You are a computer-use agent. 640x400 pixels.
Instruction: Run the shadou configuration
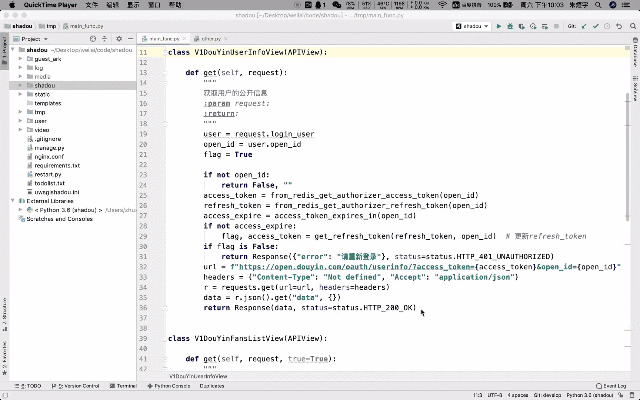click(498, 26)
